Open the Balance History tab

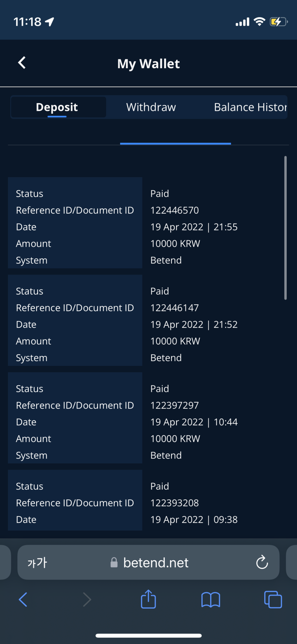(250, 107)
